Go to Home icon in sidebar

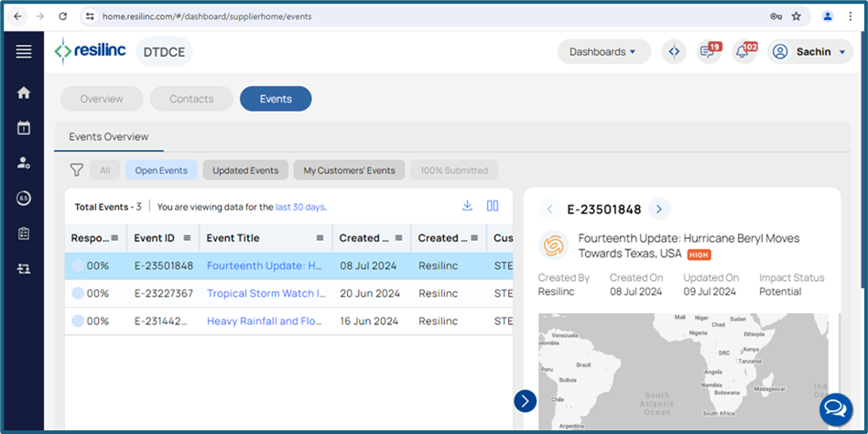(24, 93)
